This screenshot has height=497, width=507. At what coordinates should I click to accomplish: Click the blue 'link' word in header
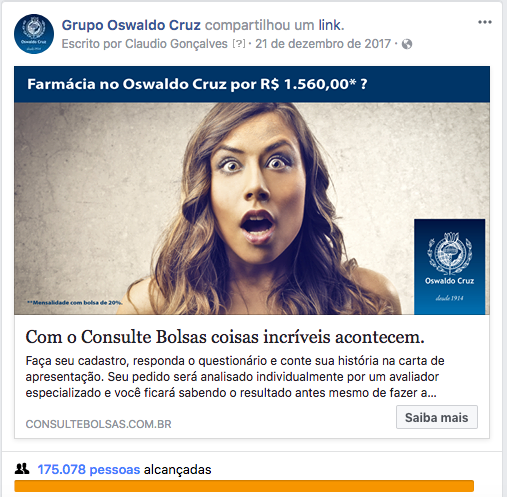click(x=329, y=25)
